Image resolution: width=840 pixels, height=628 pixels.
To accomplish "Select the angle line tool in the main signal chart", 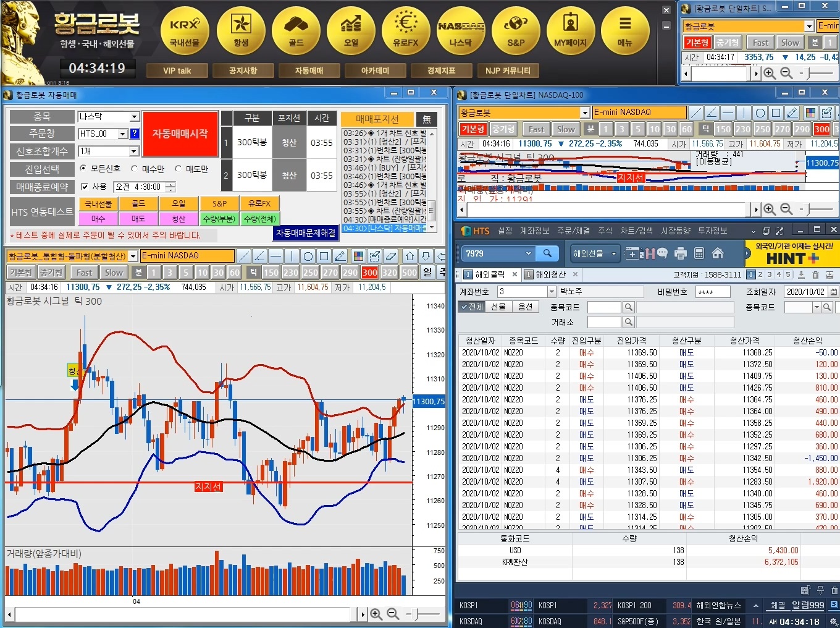I will point(259,256).
